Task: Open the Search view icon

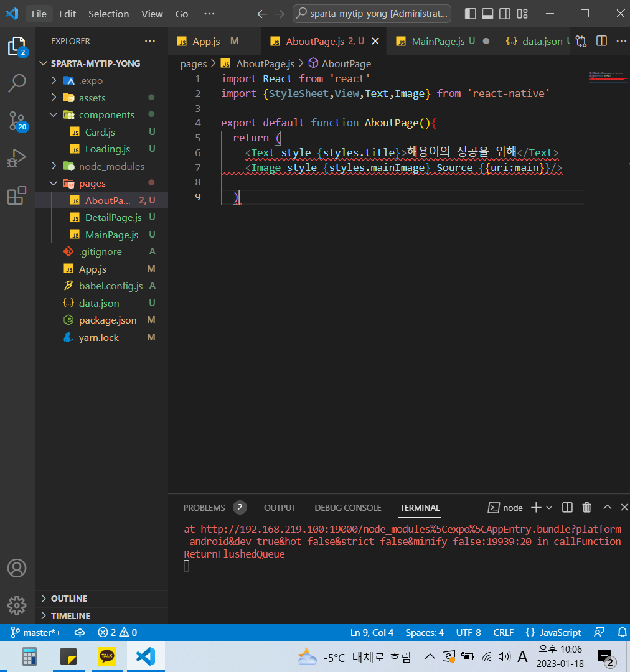Action: click(x=17, y=83)
